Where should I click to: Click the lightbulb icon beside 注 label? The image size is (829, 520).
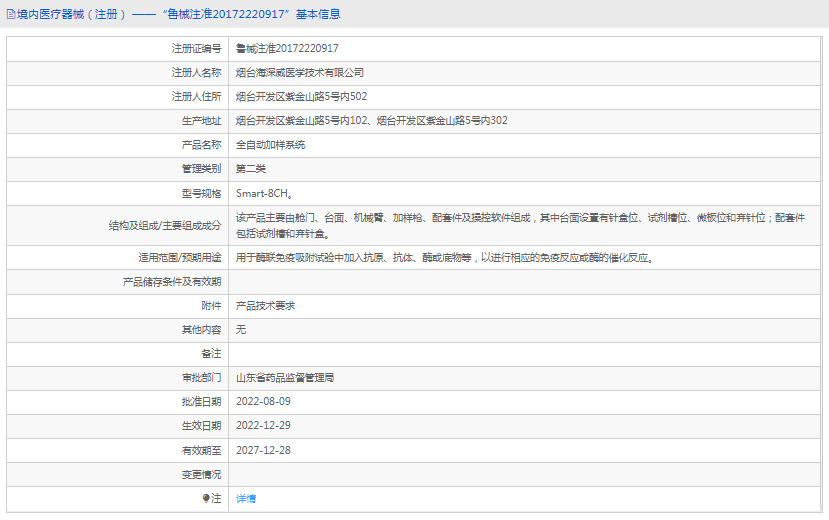coord(206,498)
